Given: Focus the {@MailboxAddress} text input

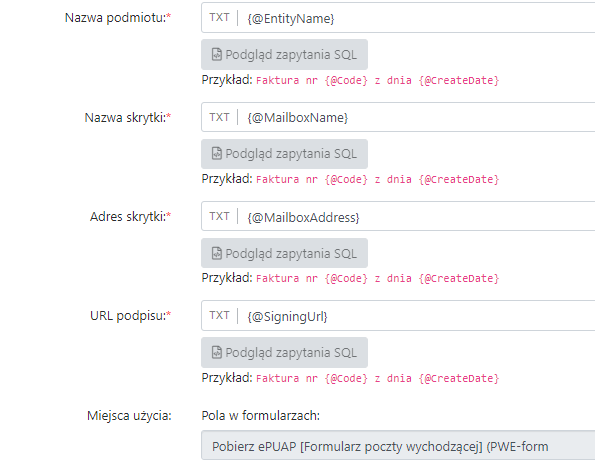Looking at the screenshot, I should (x=417, y=216).
